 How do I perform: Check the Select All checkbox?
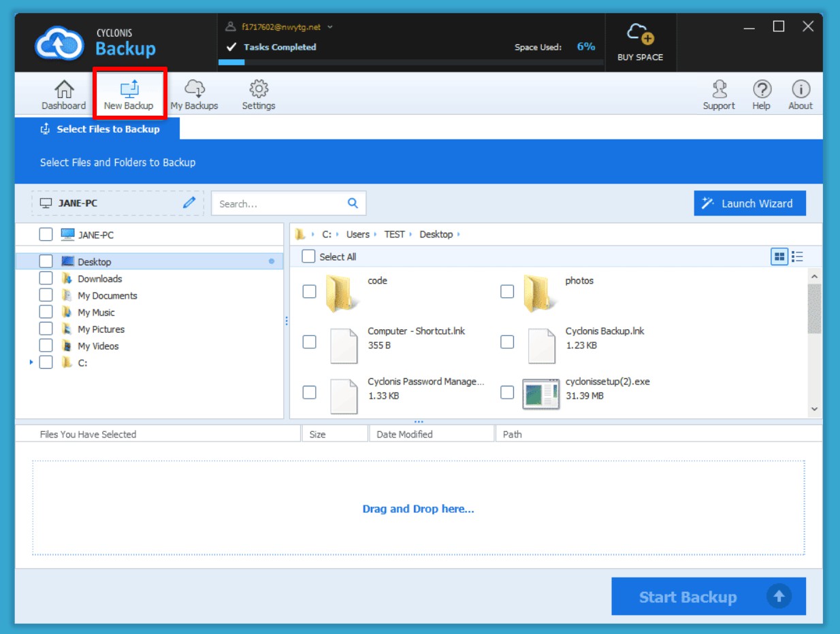[308, 256]
